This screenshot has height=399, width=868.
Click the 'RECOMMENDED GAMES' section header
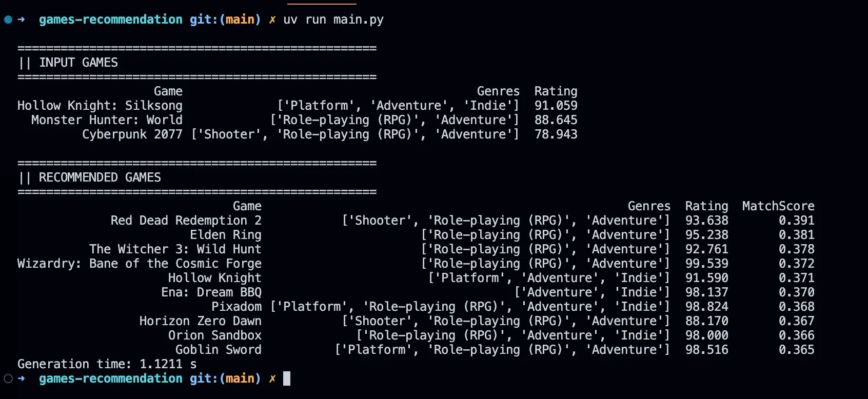coord(100,177)
